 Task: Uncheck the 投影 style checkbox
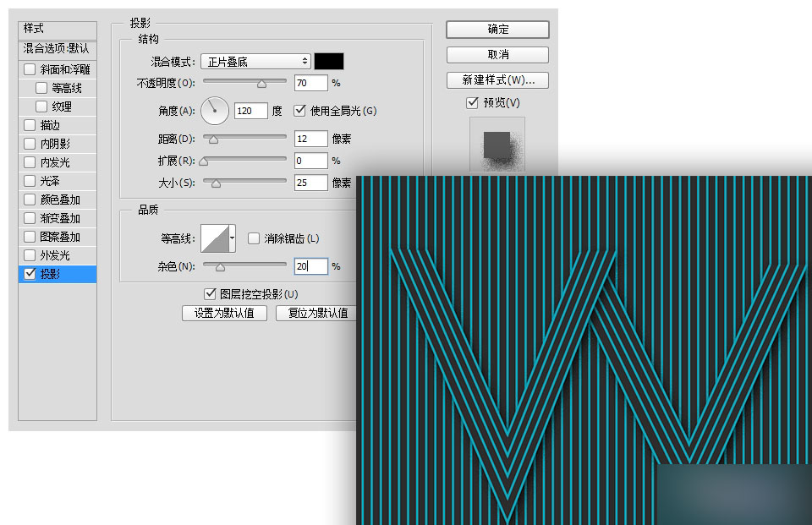click(30, 274)
